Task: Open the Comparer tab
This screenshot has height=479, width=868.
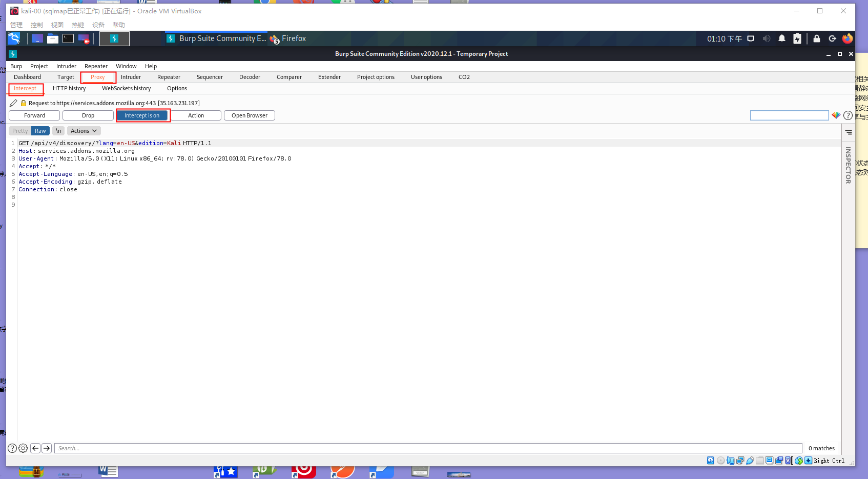Action: (x=289, y=77)
